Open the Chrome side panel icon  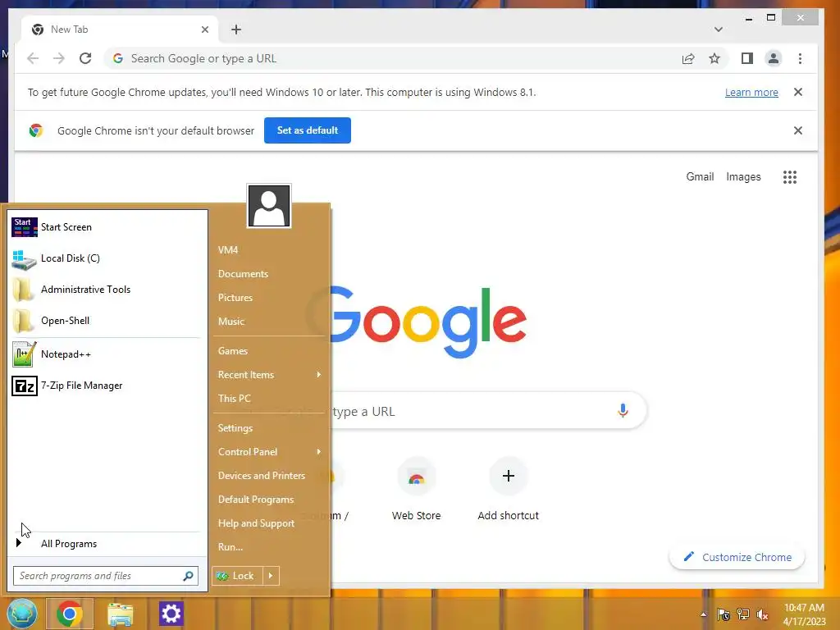click(x=746, y=58)
